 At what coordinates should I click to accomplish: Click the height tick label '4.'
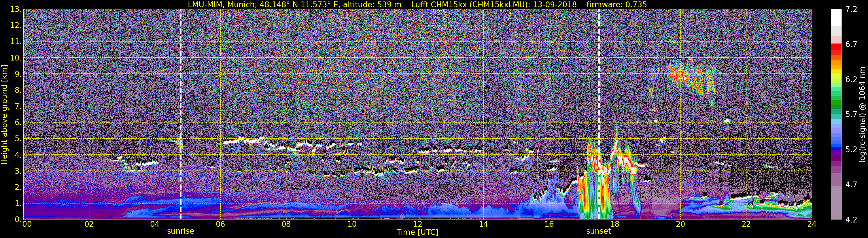18,155
